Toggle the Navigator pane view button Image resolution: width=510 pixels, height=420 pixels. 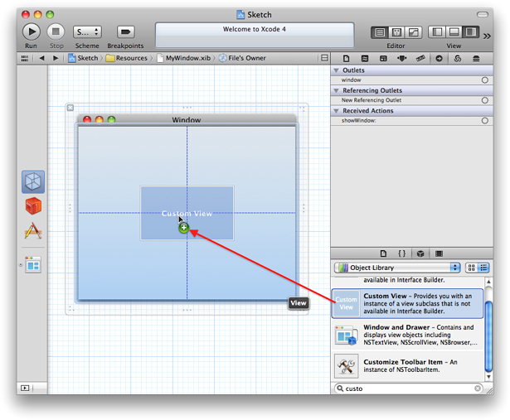[437, 31]
